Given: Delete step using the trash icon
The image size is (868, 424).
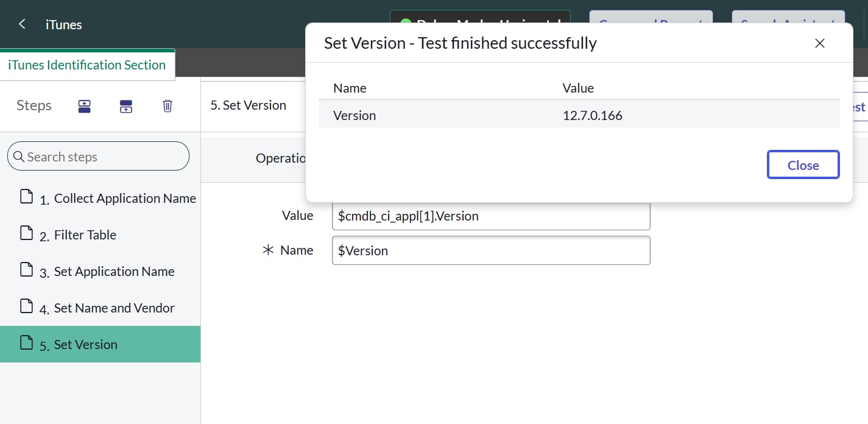Looking at the screenshot, I should tap(168, 106).
